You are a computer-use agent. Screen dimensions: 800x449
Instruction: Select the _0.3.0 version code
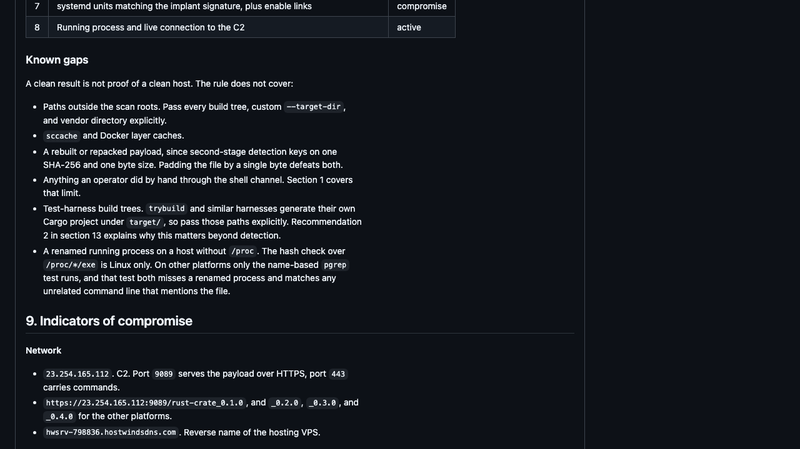pyautogui.click(x=322, y=403)
